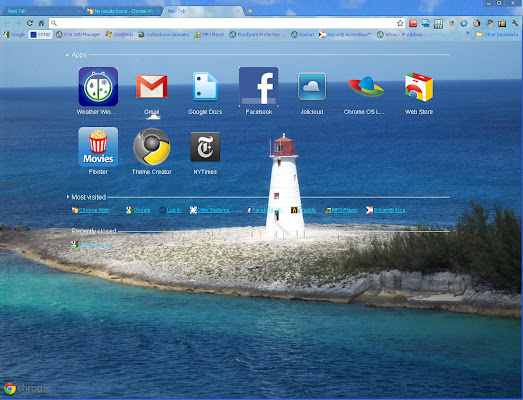This screenshot has width=523, height=400.
Task: Open the Other bookmarks folder
Action: coord(497,34)
